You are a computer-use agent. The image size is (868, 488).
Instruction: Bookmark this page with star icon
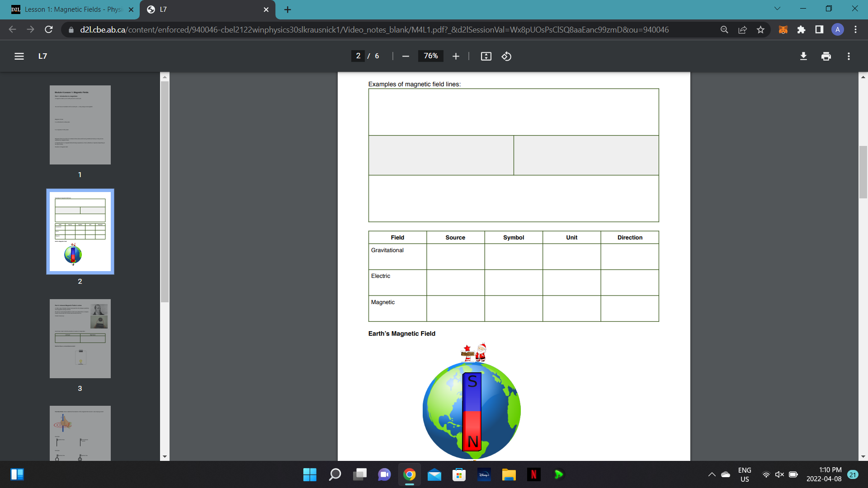coord(760,30)
